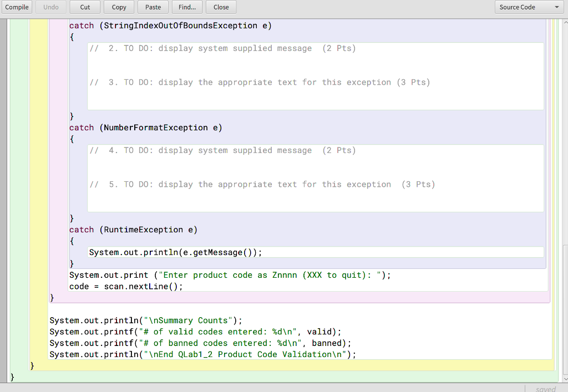Open the Find dialog
The width and height of the screenshot is (568, 392).
[x=186, y=7]
